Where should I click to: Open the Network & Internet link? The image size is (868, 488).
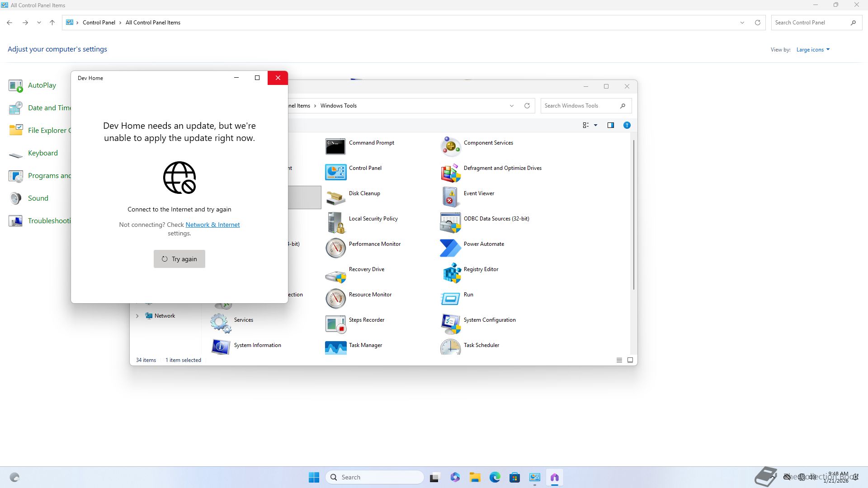click(x=212, y=225)
